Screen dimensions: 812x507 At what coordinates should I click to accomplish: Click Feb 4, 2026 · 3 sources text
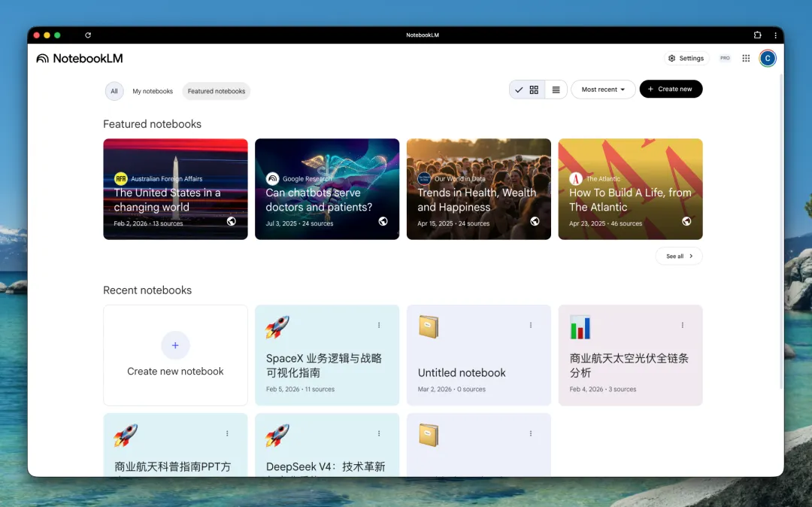tap(603, 390)
